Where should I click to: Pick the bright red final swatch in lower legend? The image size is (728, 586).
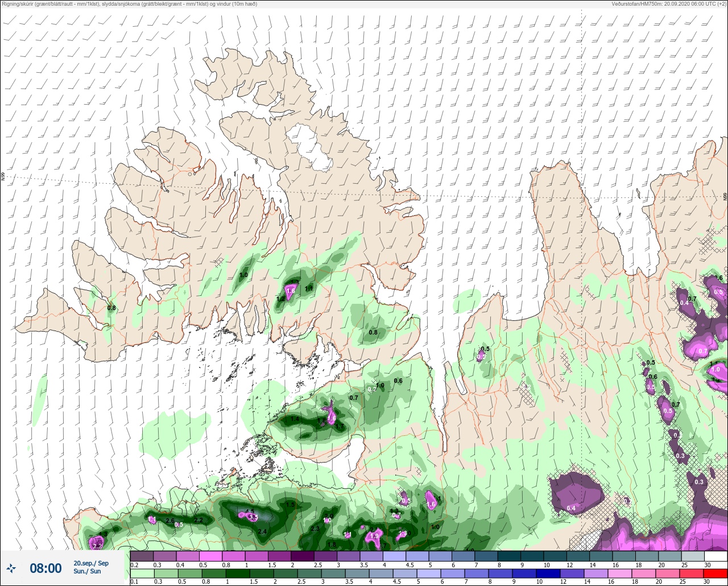(x=715, y=573)
